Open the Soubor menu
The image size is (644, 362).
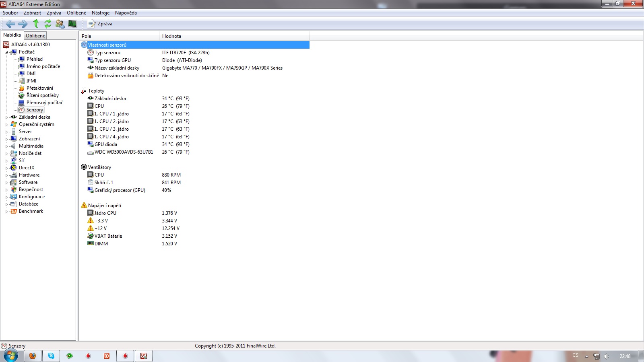(10, 13)
